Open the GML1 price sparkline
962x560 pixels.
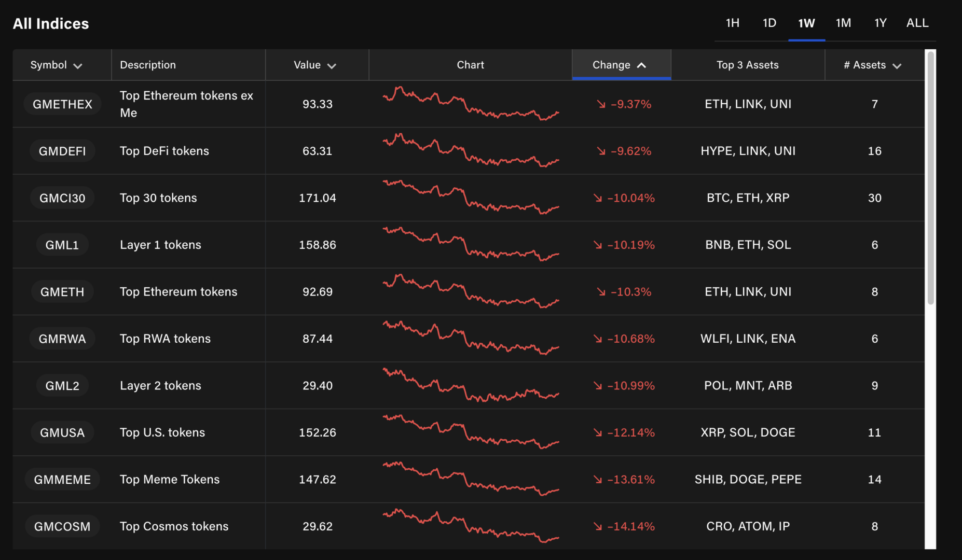471,244
